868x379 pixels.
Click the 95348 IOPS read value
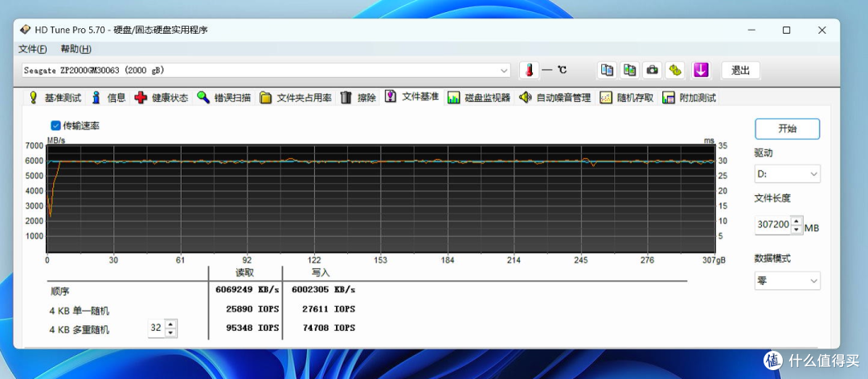tap(253, 328)
